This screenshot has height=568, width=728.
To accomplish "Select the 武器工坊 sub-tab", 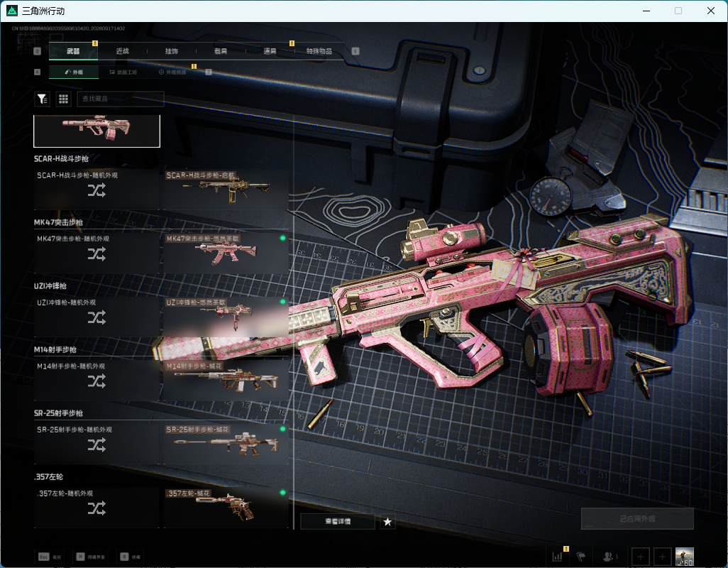I will click(123, 72).
